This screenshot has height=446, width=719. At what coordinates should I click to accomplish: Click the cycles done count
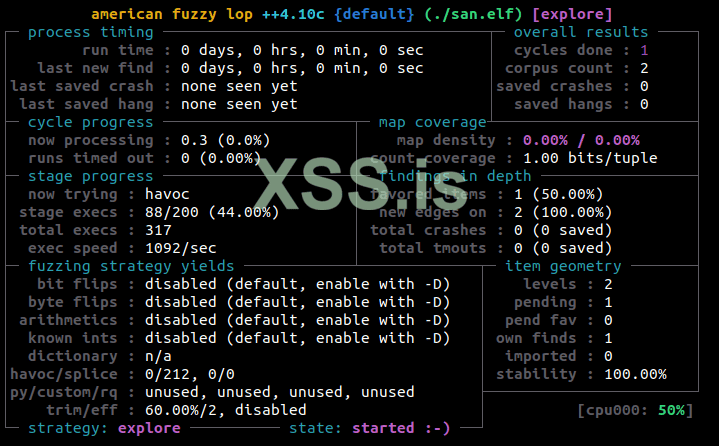pos(644,50)
